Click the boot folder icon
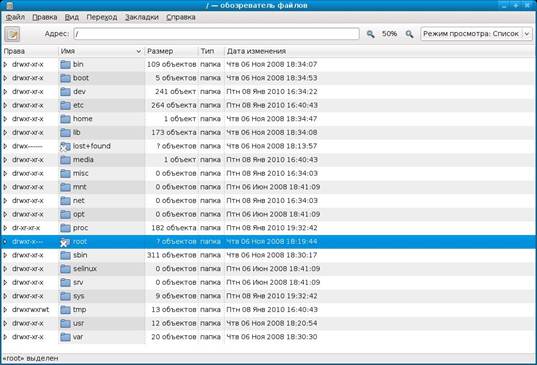 [x=65, y=78]
